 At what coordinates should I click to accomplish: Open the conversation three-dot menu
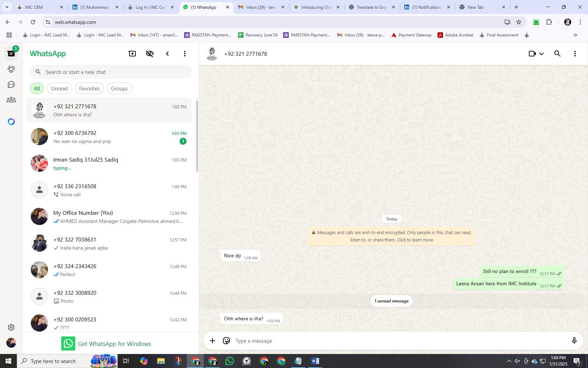[x=575, y=54]
